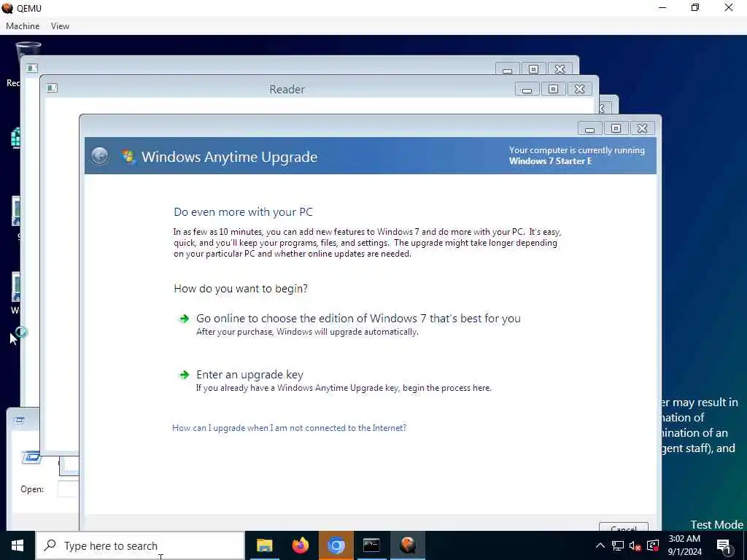The image size is (747, 560).
Task: Switch to Chrome in the taskbar
Action: [336, 545]
